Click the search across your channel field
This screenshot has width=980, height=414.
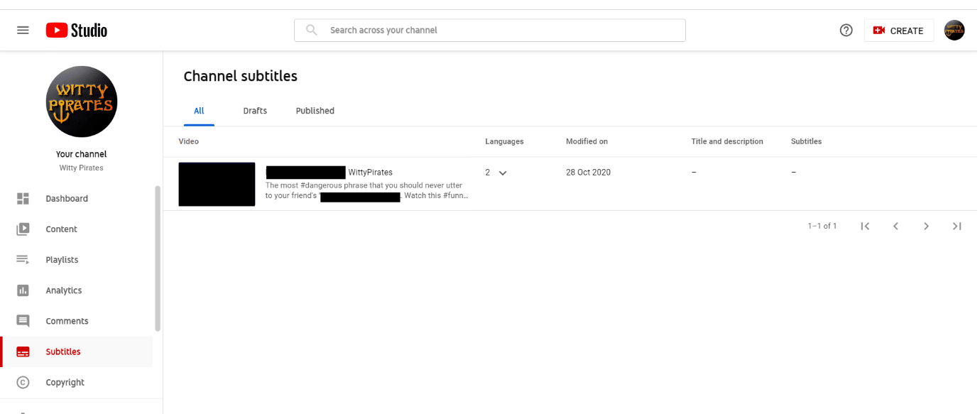tap(490, 31)
